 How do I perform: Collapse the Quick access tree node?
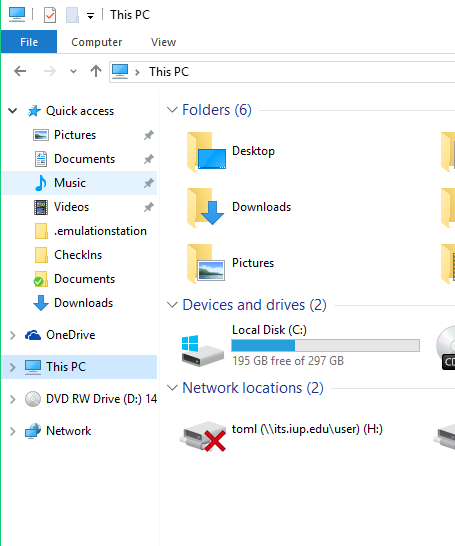(x=13, y=111)
